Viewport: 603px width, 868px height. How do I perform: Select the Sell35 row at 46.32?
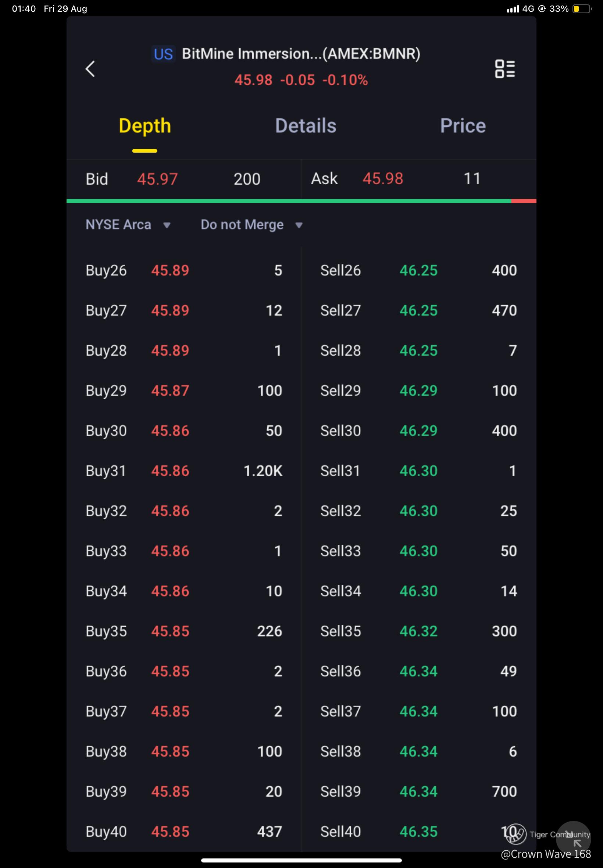(419, 631)
